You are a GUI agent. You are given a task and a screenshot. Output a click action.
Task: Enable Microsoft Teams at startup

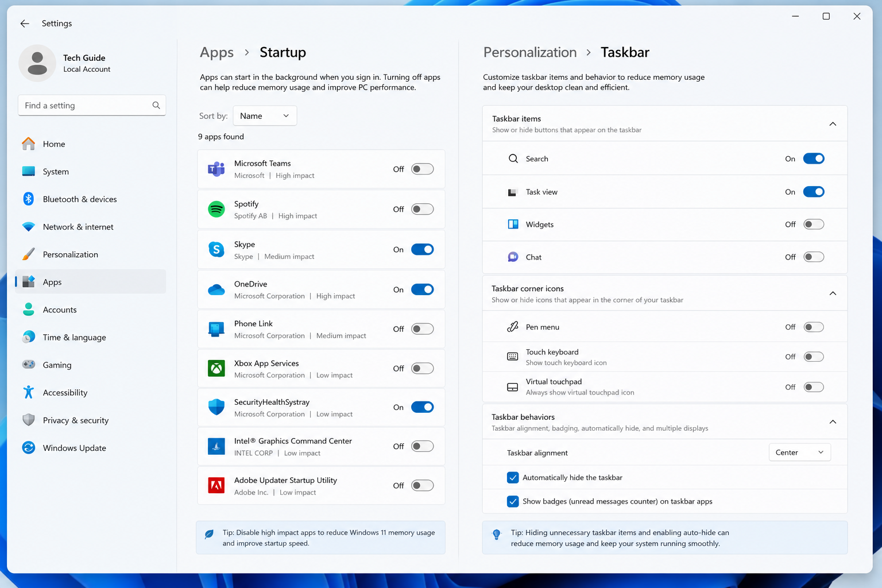423,169
